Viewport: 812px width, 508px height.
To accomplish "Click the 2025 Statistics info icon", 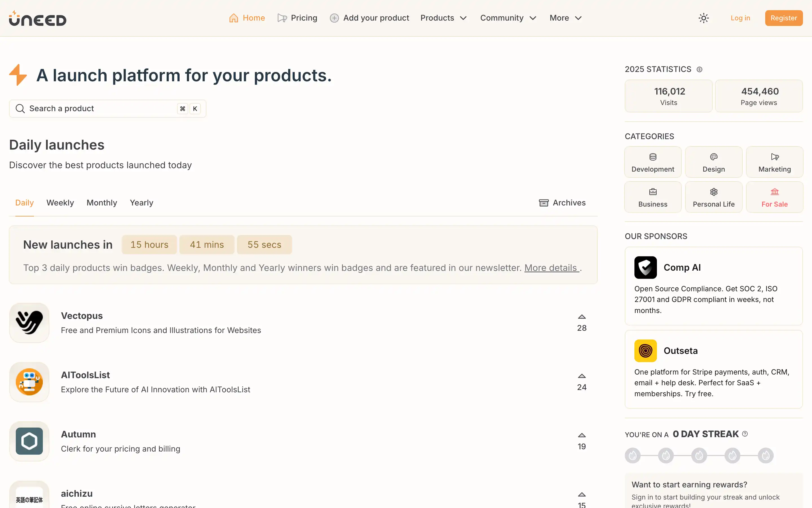I will [x=699, y=69].
